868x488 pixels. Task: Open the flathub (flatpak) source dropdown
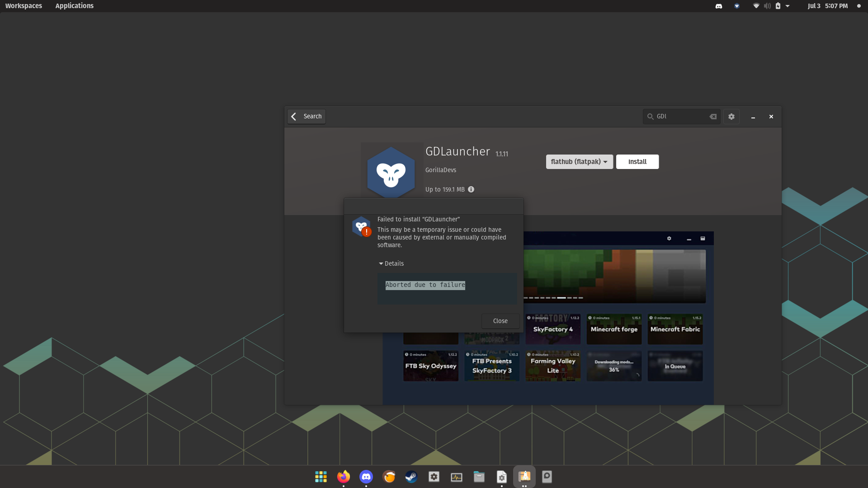(579, 161)
